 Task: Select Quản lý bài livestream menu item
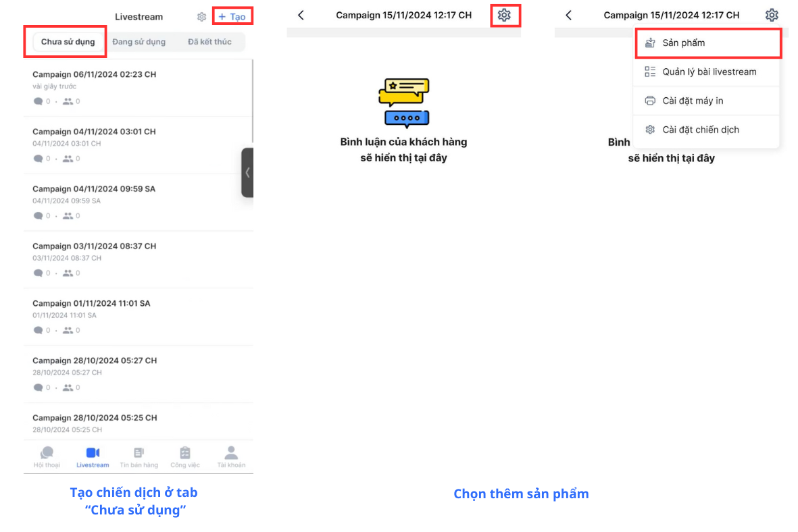[707, 72]
